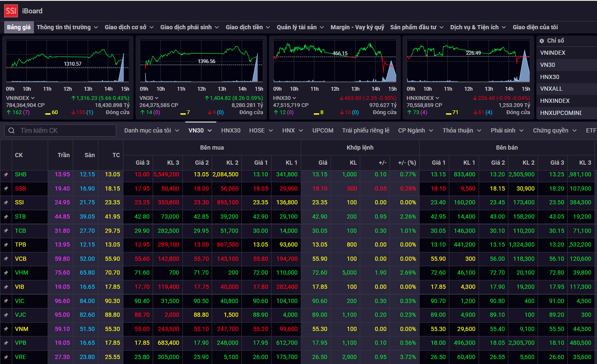Open the CP Ngành tab
597x364 pixels.
pyautogui.click(x=416, y=130)
